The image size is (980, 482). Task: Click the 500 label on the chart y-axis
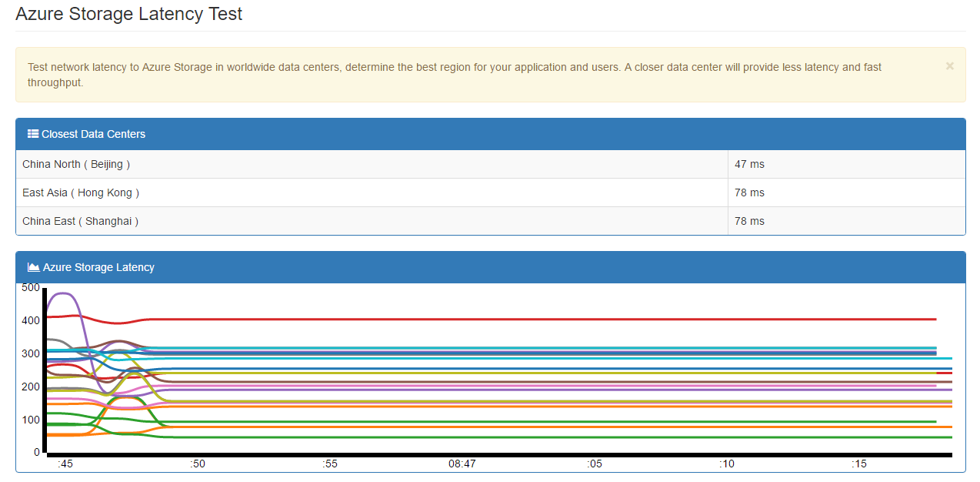[x=31, y=287]
